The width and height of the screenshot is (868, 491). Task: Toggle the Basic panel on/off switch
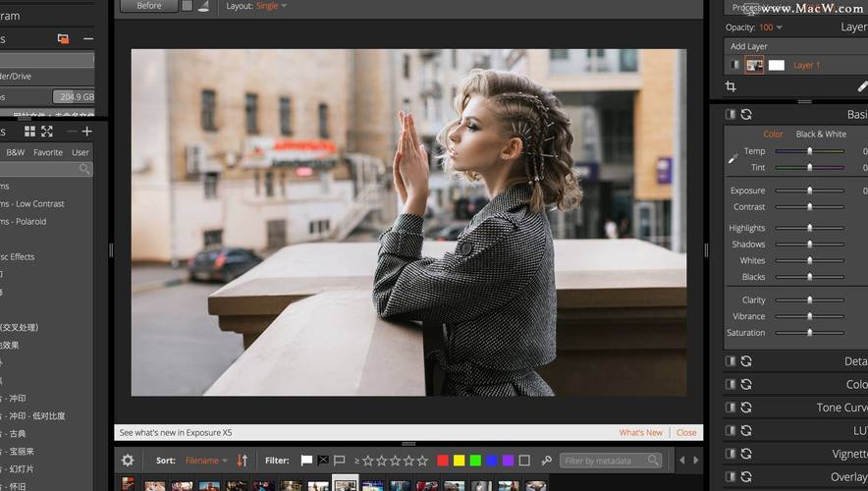(x=731, y=115)
